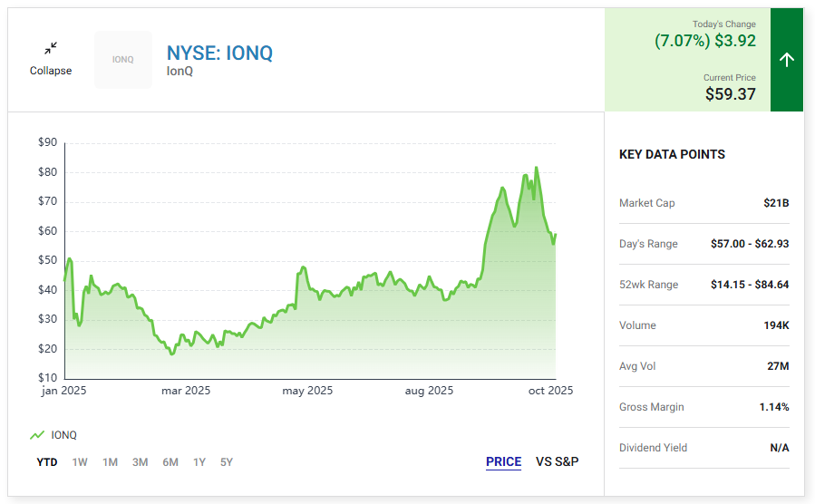Click the IonQ company name text
This screenshot has width=815, height=504.
tap(179, 72)
